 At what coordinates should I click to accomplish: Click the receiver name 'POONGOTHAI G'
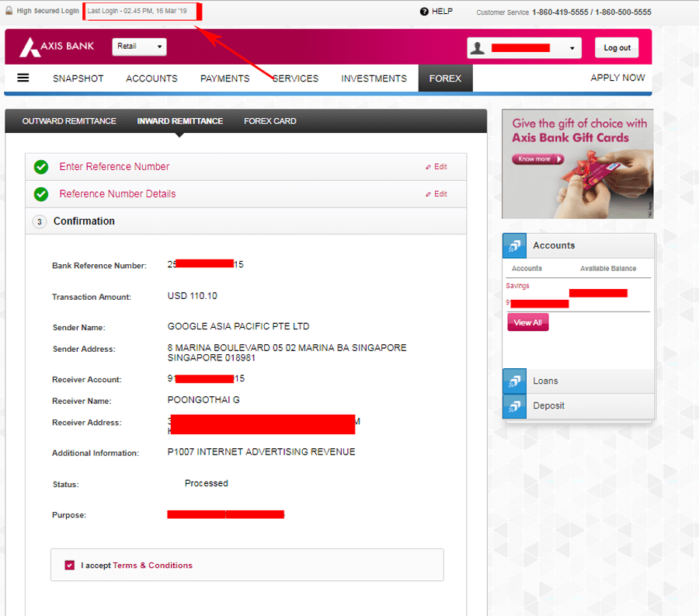point(203,400)
